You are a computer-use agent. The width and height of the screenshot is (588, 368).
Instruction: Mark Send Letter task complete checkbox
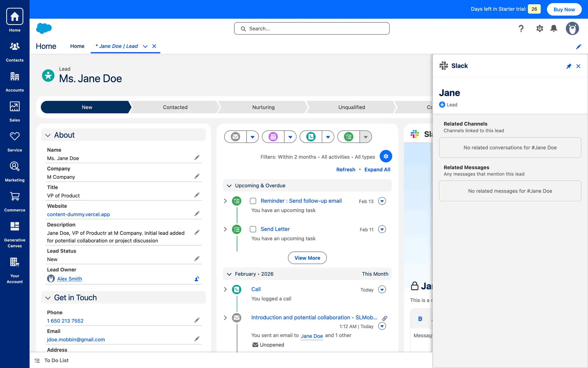pos(253,229)
